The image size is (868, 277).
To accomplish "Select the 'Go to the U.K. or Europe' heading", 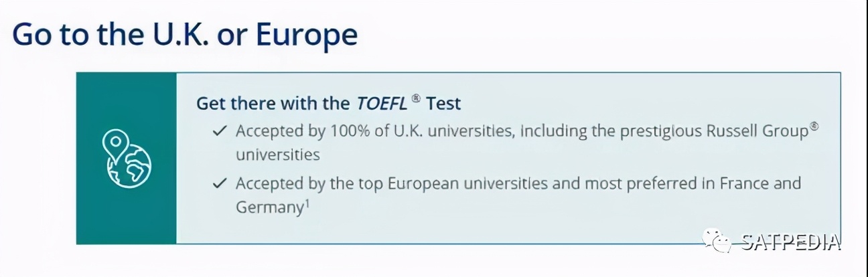I will point(184,33).
